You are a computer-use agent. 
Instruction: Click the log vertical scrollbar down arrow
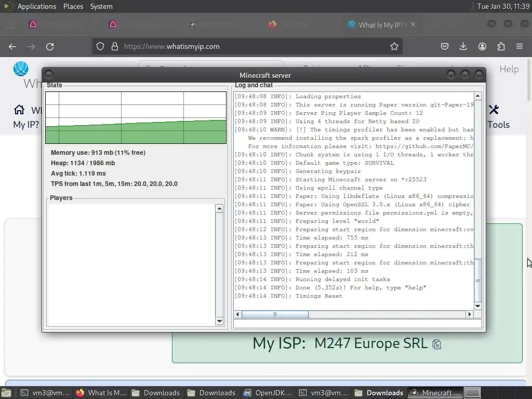coord(478,305)
